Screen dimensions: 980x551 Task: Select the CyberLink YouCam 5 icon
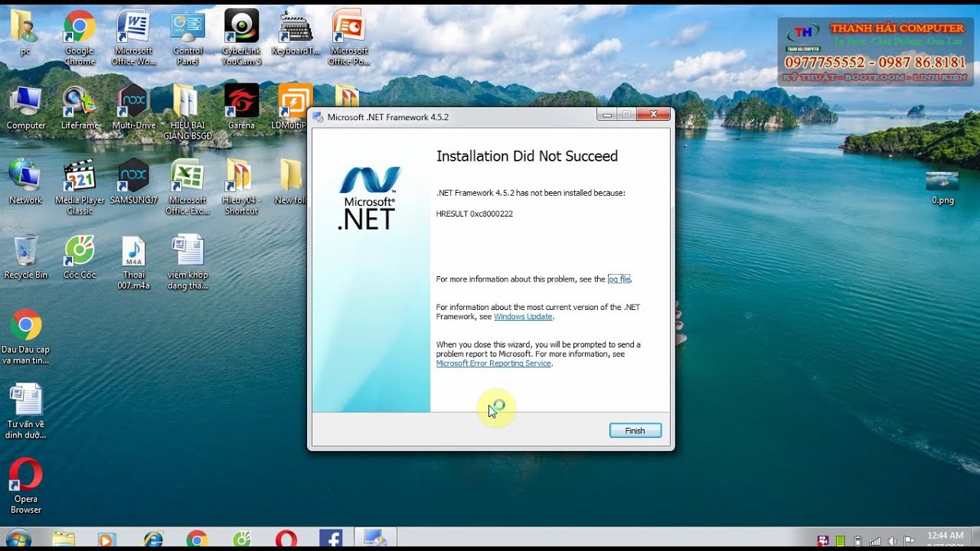pyautogui.click(x=241, y=38)
